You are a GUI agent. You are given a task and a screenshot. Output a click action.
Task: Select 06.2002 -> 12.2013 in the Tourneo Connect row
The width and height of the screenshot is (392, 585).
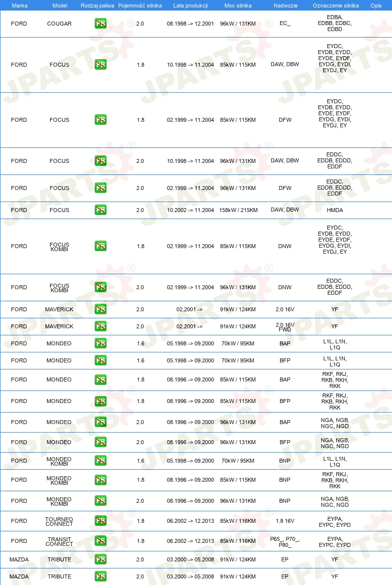[190, 521]
